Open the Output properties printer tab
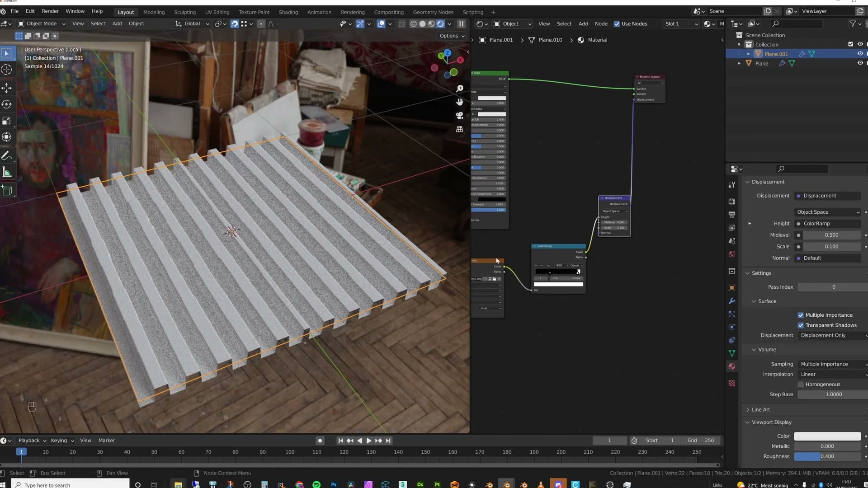 pos(732,215)
